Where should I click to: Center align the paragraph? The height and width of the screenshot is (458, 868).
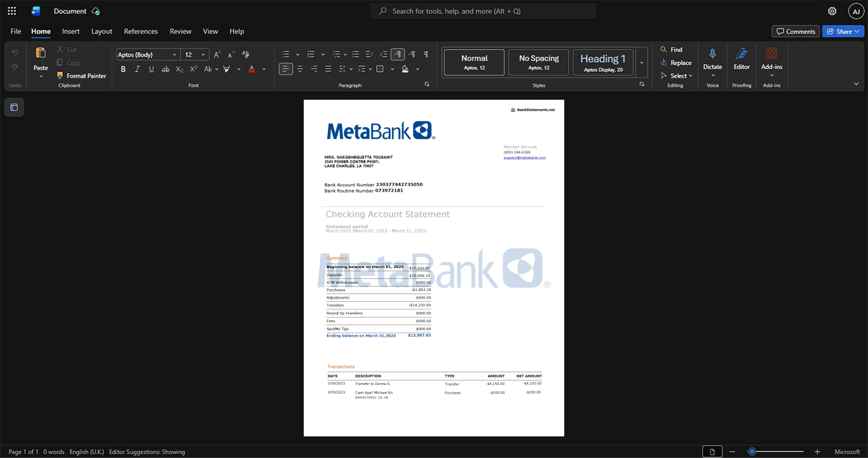point(300,69)
